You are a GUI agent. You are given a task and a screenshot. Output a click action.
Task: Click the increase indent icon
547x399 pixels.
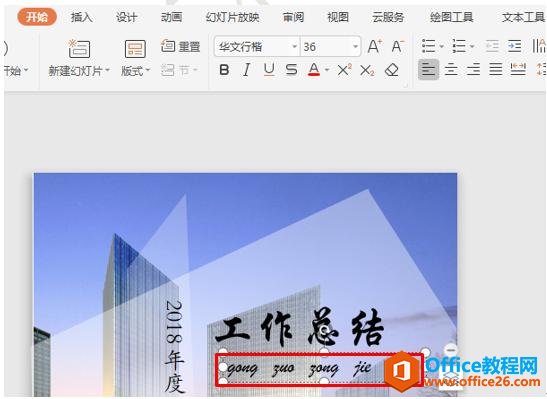(x=515, y=46)
